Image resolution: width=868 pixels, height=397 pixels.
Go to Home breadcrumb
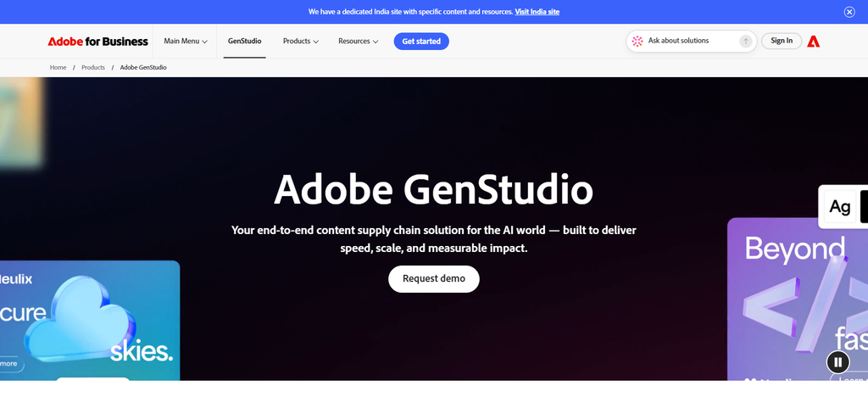tap(58, 68)
